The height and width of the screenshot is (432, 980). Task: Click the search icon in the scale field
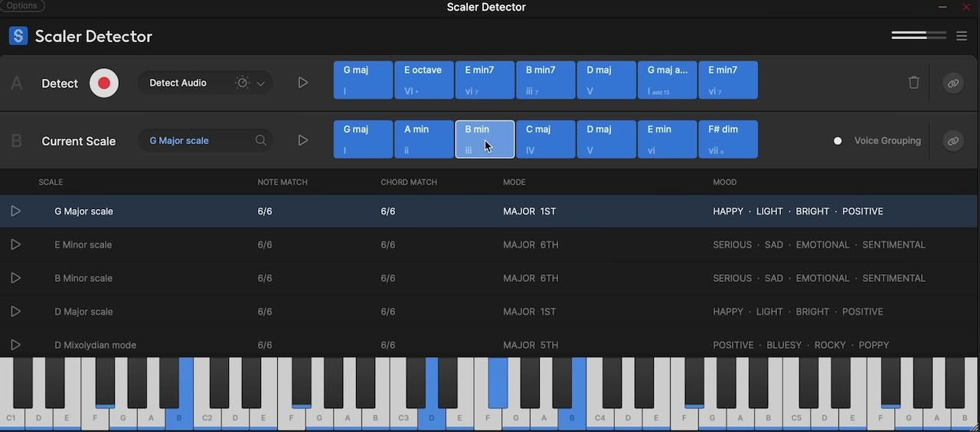coord(261,141)
